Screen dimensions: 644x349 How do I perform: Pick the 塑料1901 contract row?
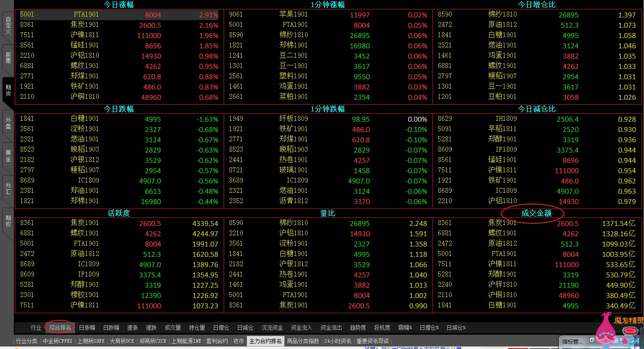tap(328, 77)
